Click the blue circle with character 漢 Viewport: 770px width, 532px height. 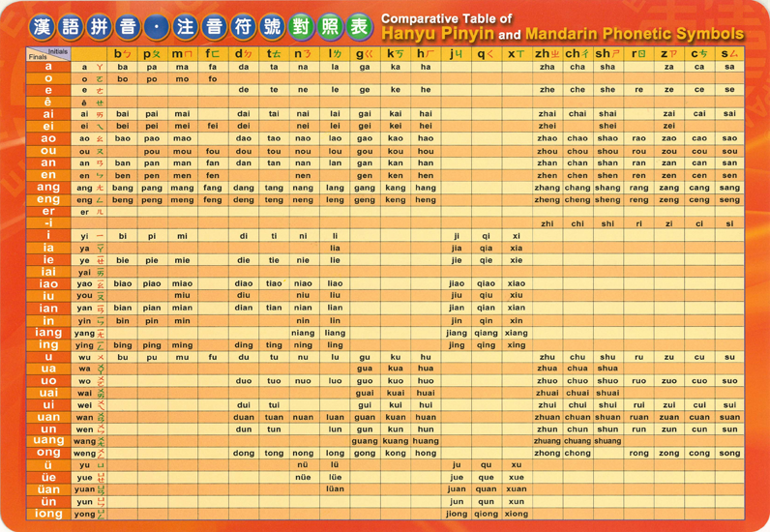[x=42, y=26]
